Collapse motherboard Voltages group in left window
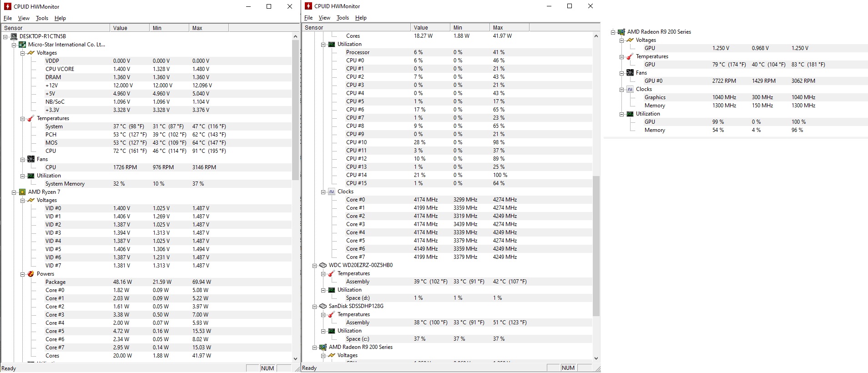The width and height of the screenshot is (868, 373). click(x=23, y=53)
